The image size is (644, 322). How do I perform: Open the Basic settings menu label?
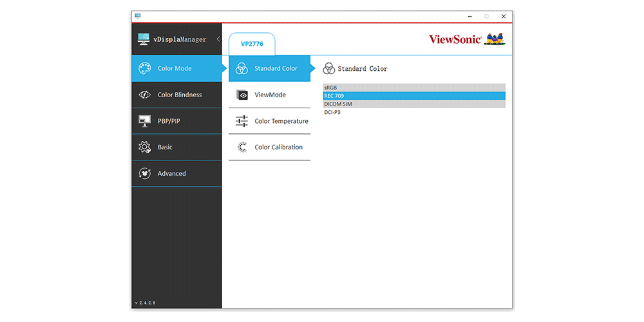[165, 147]
